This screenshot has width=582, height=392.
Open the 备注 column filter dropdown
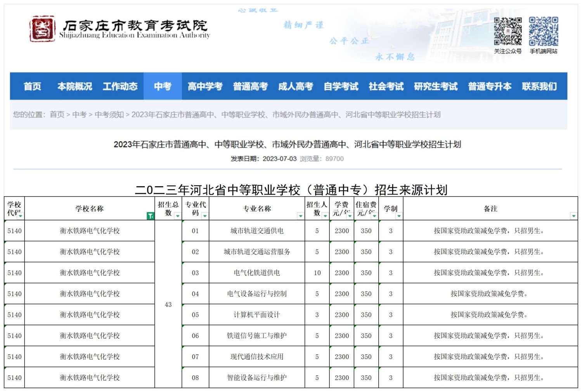[x=573, y=216]
